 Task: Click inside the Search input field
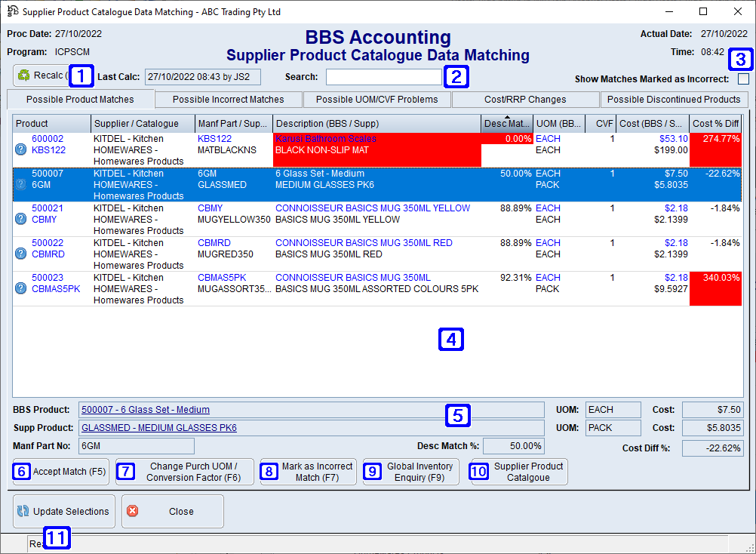[383, 76]
